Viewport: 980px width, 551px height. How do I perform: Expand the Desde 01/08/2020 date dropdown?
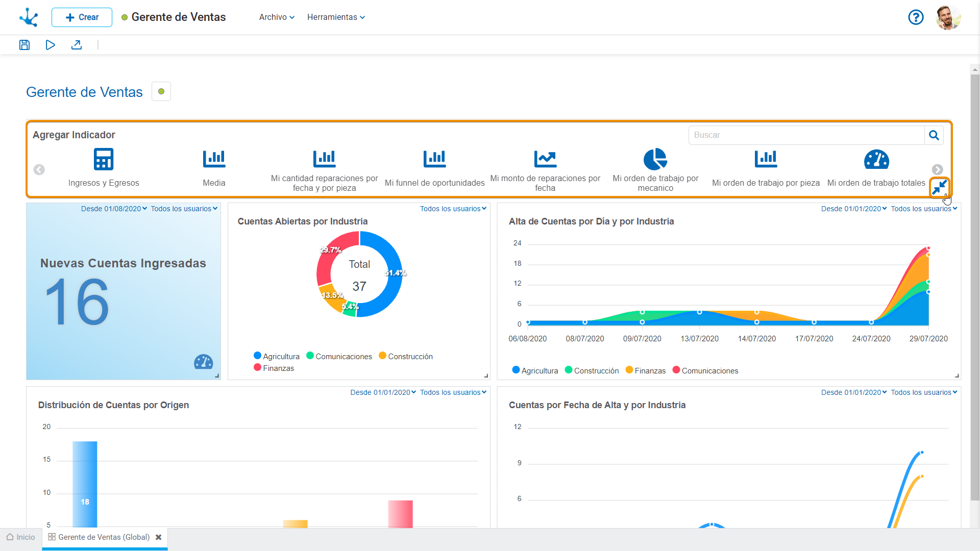click(x=114, y=209)
